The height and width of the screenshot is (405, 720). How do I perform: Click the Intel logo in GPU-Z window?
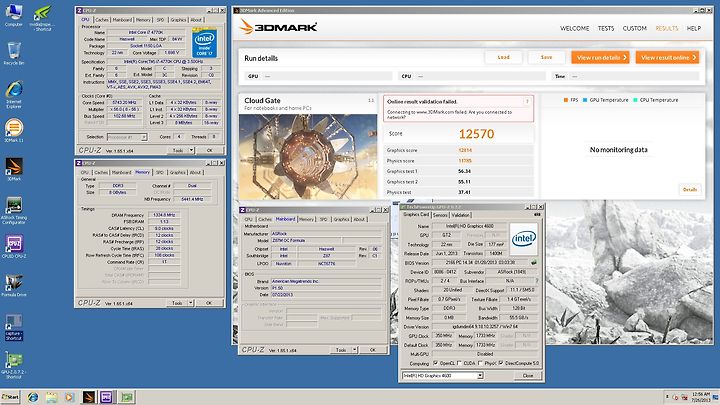coord(523,239)
